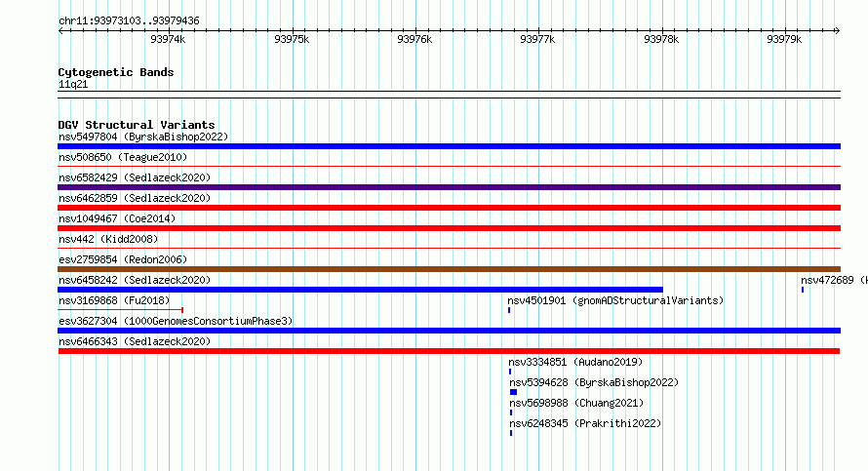Viewport: 868px width, 471px height.
Task: Open the DGV Structural Variants track title
Action: pyautogui.click(x=137, y=125)
